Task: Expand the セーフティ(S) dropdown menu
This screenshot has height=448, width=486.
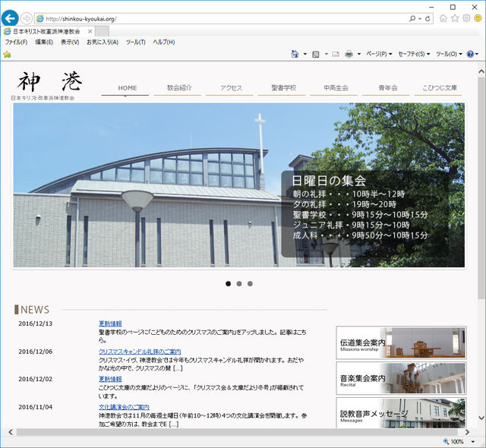Action: 415,54
